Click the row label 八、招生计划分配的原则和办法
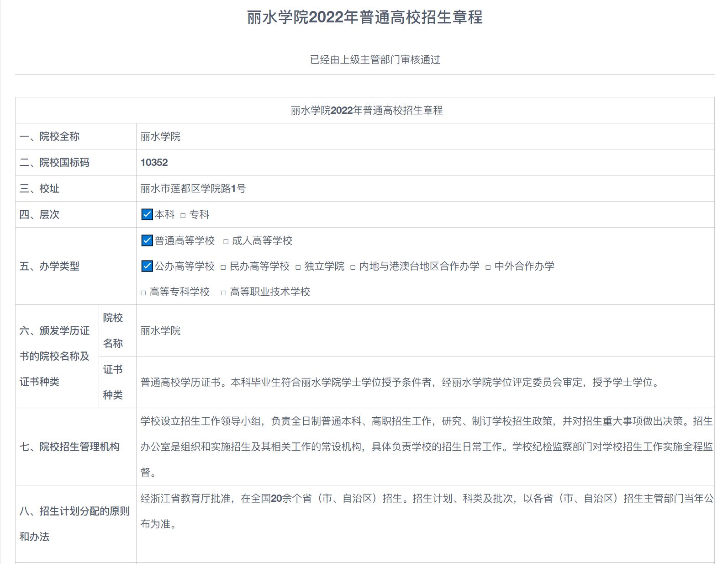Screen dimensions: 728x564 tap(74, 524)
